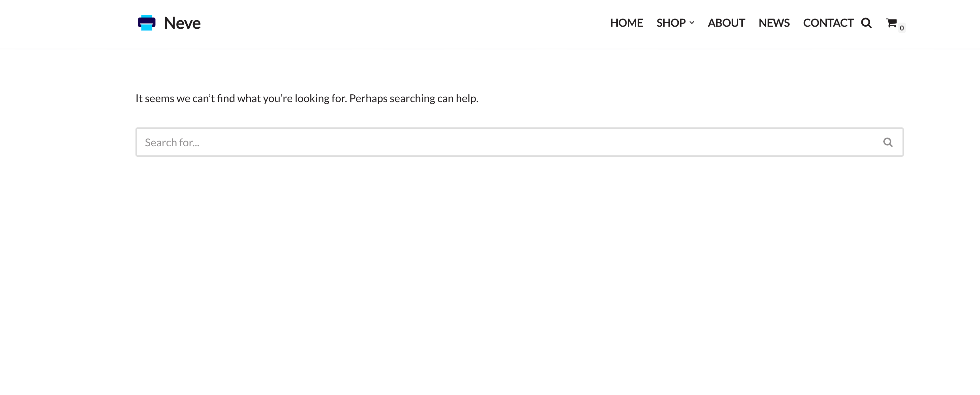Viewport: 980px width, 395px height.
Task: Open the shopping cart icon
Action: (891, 23)
